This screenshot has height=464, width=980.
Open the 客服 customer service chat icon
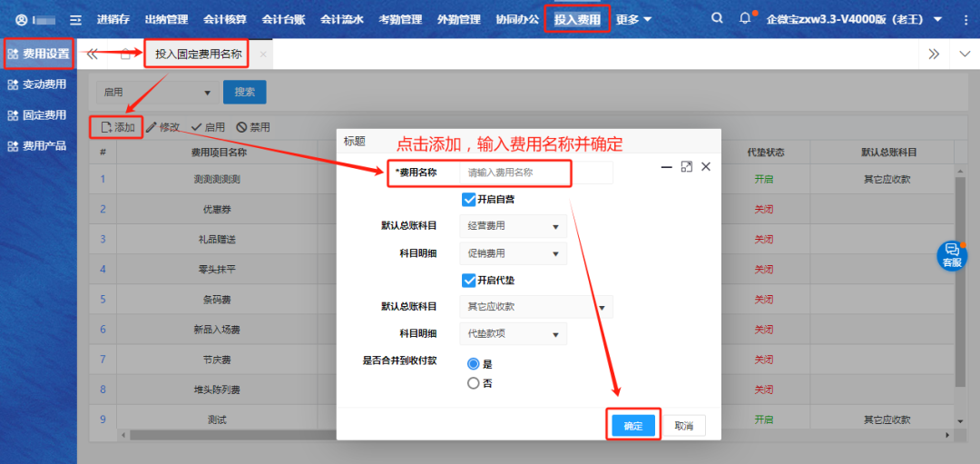click(x=951, y=254)
